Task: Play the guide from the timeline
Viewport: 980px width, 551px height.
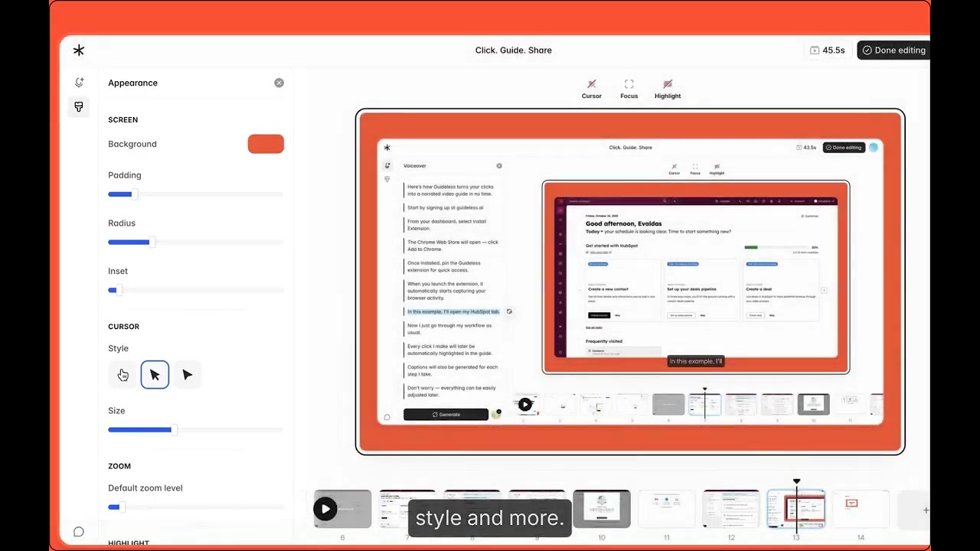Action: click(x=325, y=509)
